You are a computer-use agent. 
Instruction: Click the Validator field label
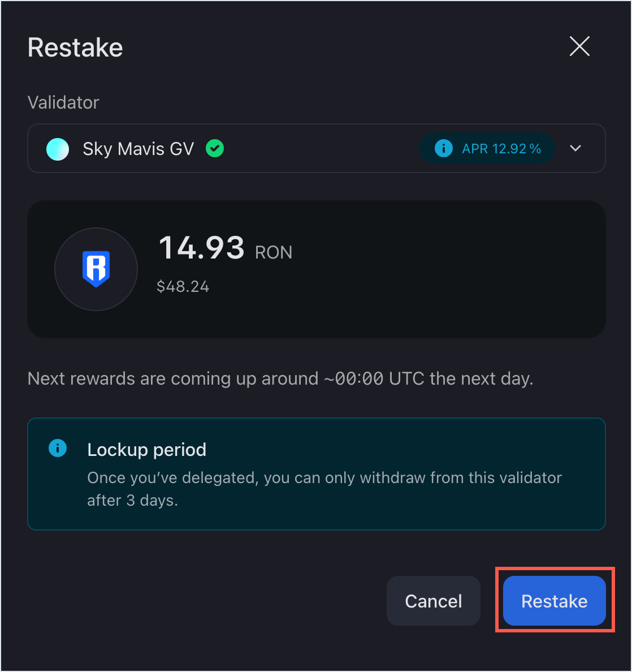click(63, 102)
